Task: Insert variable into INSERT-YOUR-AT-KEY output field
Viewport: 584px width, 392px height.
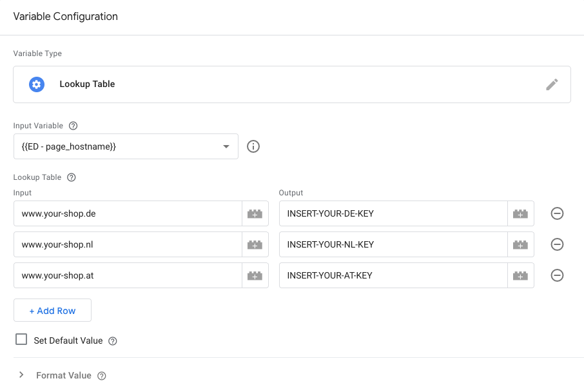Action: tap(520, 275)
